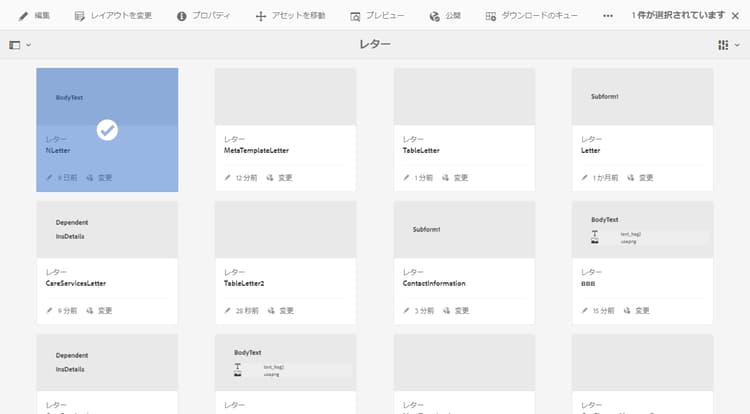The width and height of the screenshot is (750, 414).
Task: Click the NLetter title text
Action: [58, 150]
